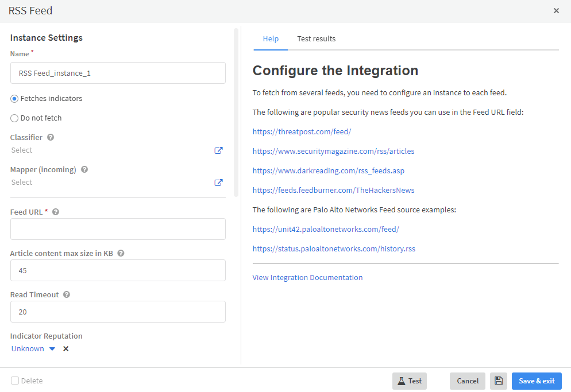Viewport: 571px width, 392px height.
Task: Tick the Delete checkbox
Action: [x=15, y=381]
